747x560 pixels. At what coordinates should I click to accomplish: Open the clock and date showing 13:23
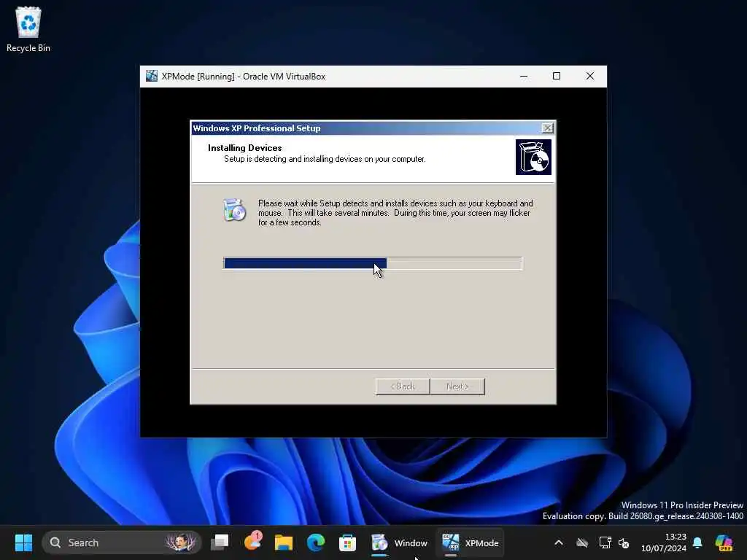pyautogui.click(x=664, y=542)
